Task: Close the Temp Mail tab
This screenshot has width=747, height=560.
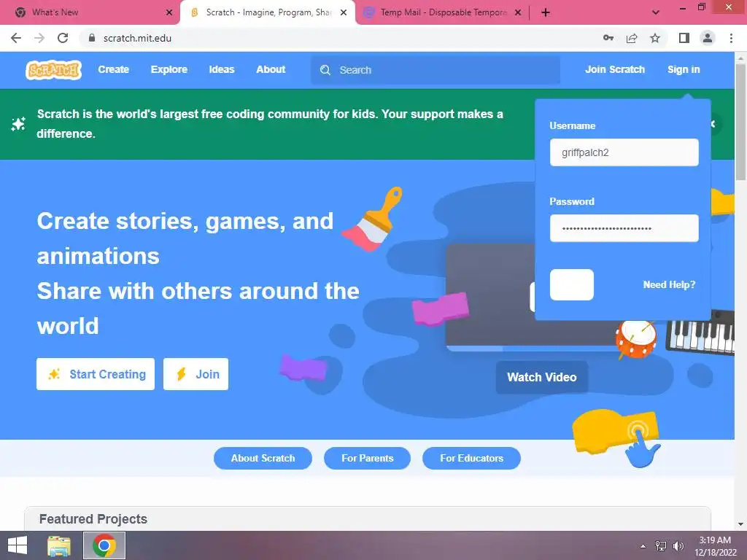Action: pyautogui.click(x=518, y=12)
